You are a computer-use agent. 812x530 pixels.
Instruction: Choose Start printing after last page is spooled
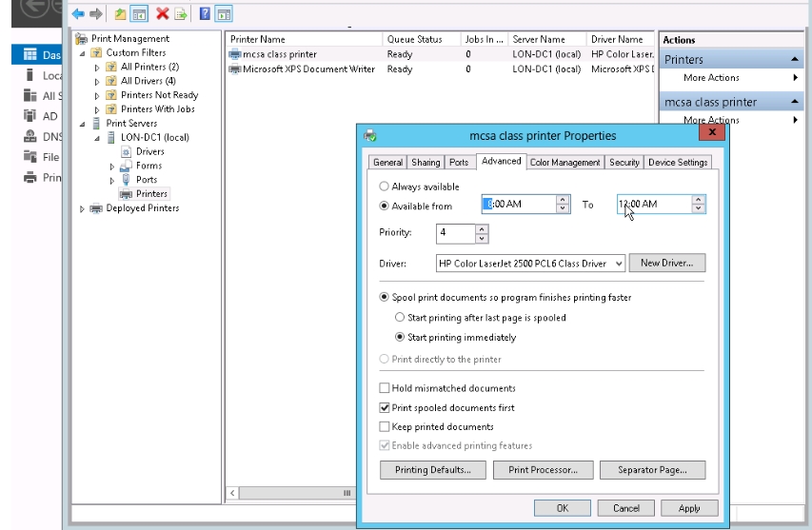pos(400,318)
